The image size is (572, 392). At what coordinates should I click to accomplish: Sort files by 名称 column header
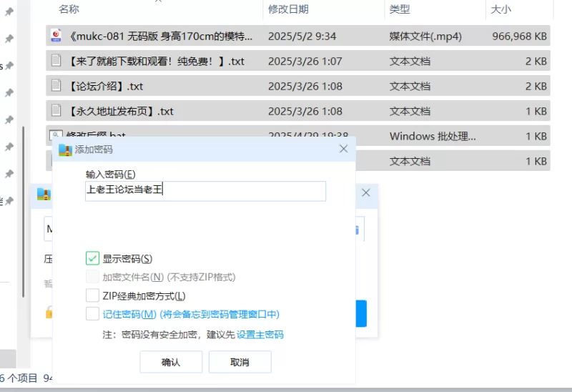69,9
